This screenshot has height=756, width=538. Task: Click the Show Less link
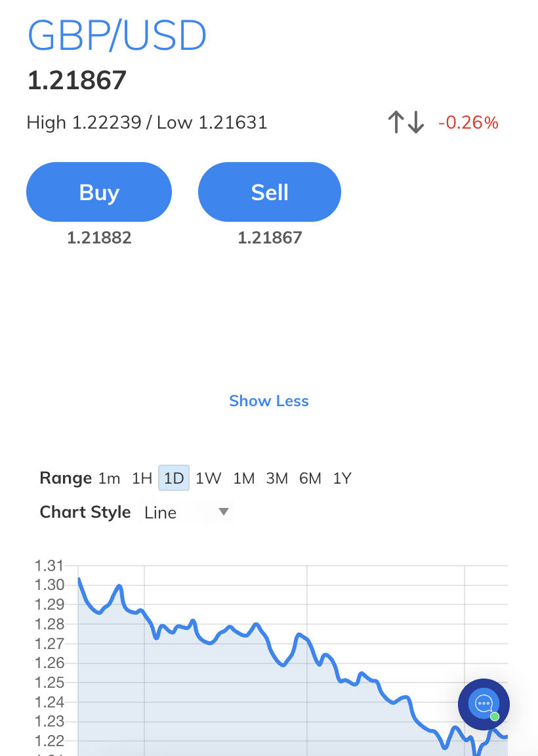coord(269,401)
